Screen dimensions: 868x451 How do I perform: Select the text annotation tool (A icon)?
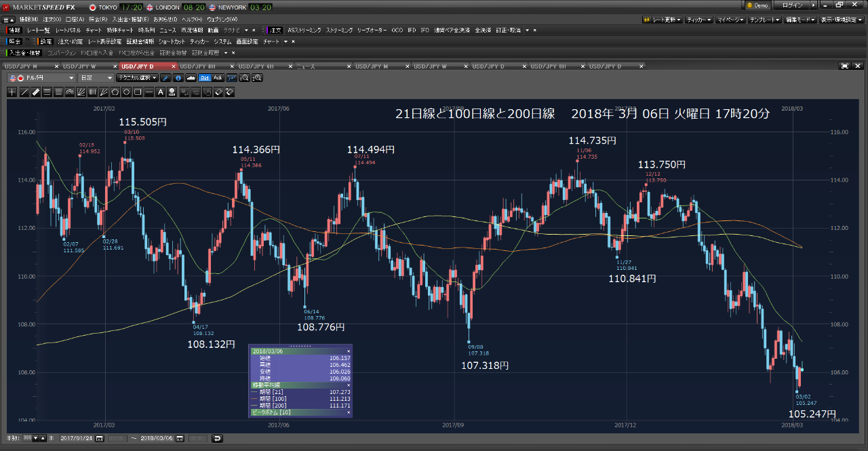(x=160, y=92)
